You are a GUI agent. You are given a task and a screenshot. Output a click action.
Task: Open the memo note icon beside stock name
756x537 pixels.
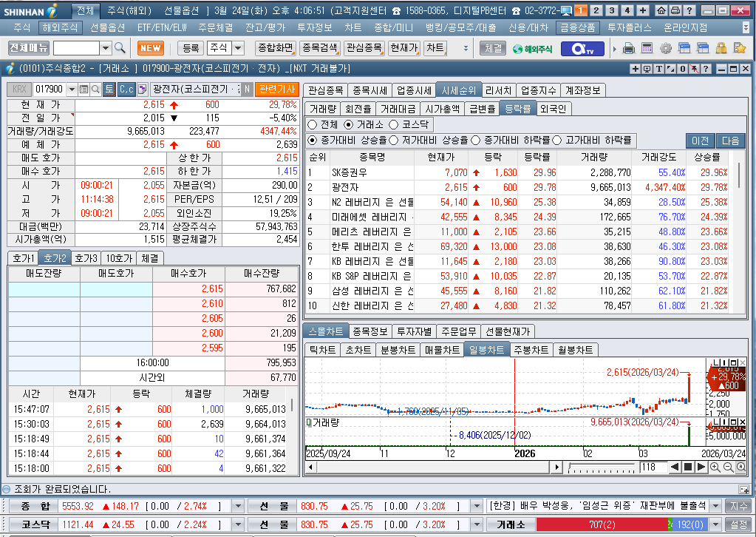coord(142,89)
